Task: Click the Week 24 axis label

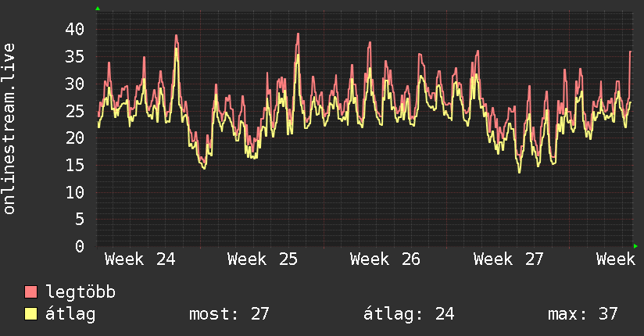Action: pos(140,259)
